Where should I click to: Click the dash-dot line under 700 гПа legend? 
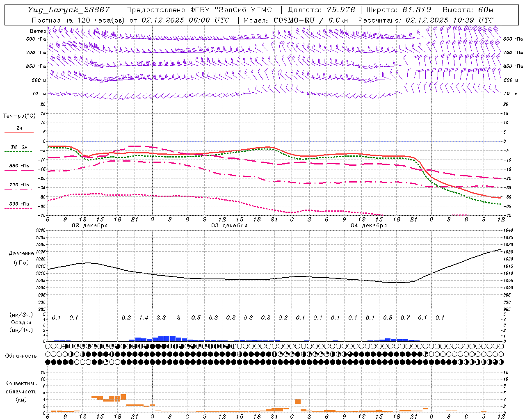coord(19,189)
